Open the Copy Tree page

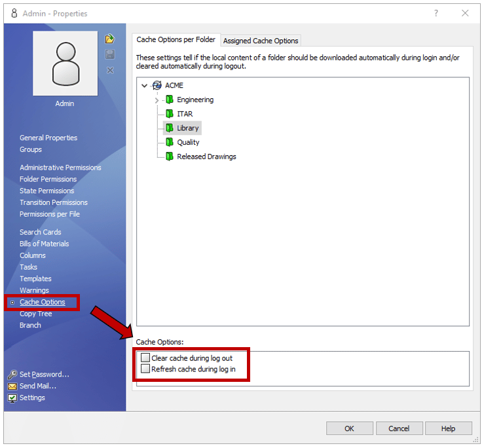[x=36, y=314]
